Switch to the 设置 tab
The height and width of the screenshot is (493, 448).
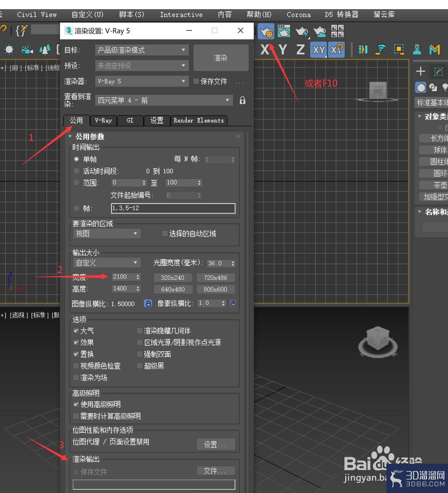pyautogui.click(x=157, y=120)
